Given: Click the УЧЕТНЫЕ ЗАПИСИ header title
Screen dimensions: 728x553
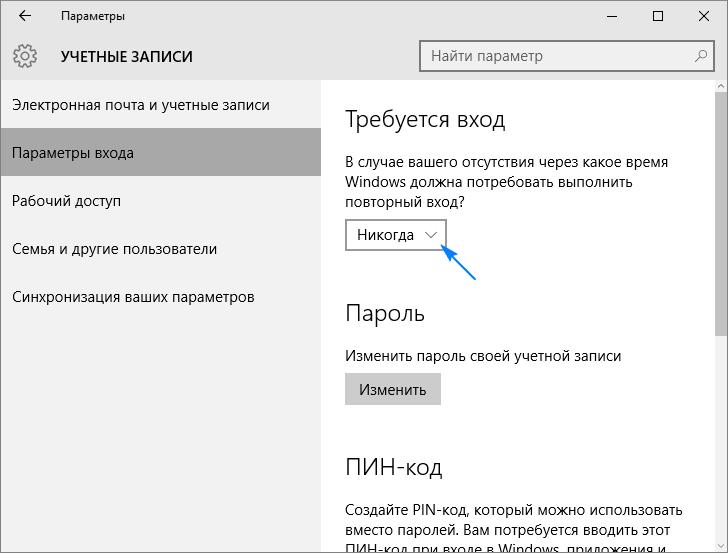Looking at the screenshot, I should click(126, 56).
